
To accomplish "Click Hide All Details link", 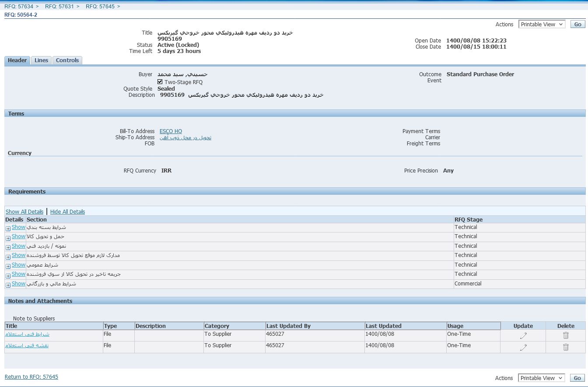I will coord(67,211).
